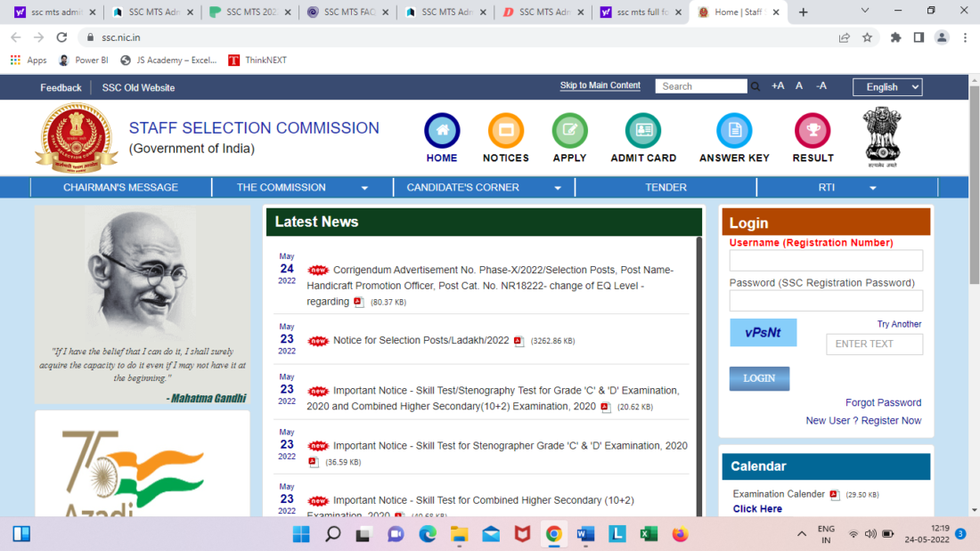Click the SSC Commission emblem logo

click(76, 136)
